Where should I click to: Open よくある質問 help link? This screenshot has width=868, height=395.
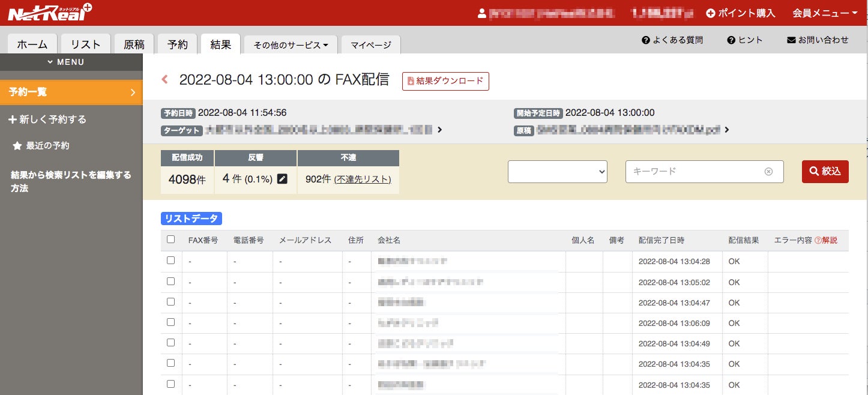[x=672, y=40]
